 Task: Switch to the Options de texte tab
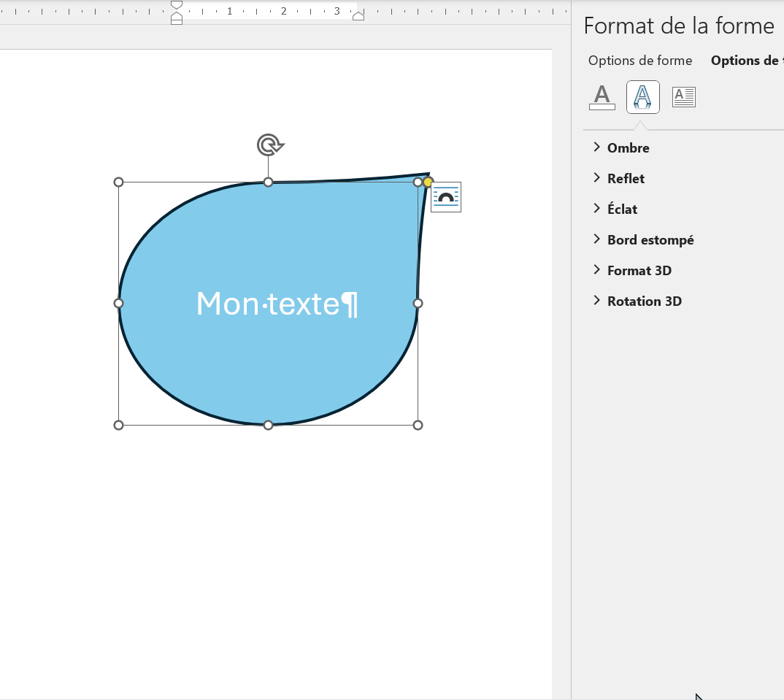pyautogui.click(x=745, y=61)
